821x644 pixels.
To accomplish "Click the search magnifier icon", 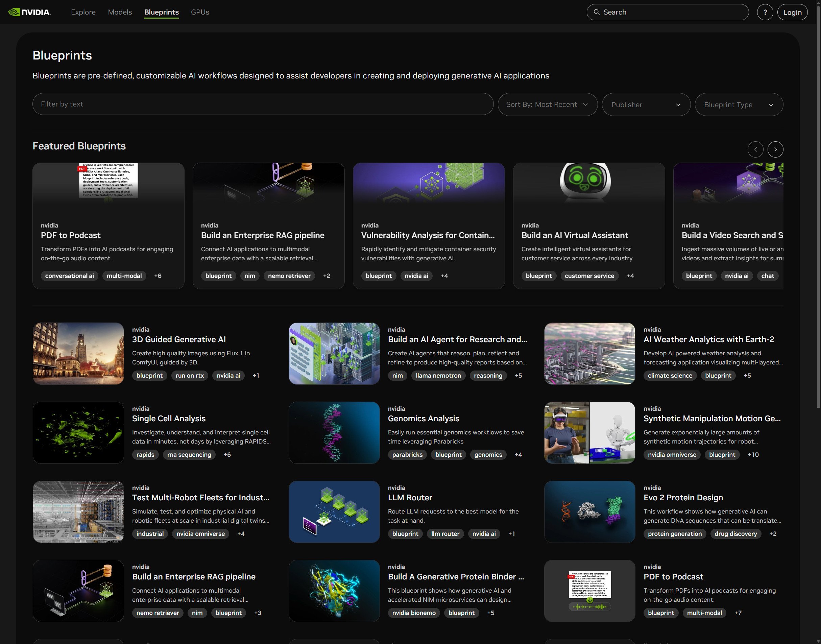I will pos(598,12).
